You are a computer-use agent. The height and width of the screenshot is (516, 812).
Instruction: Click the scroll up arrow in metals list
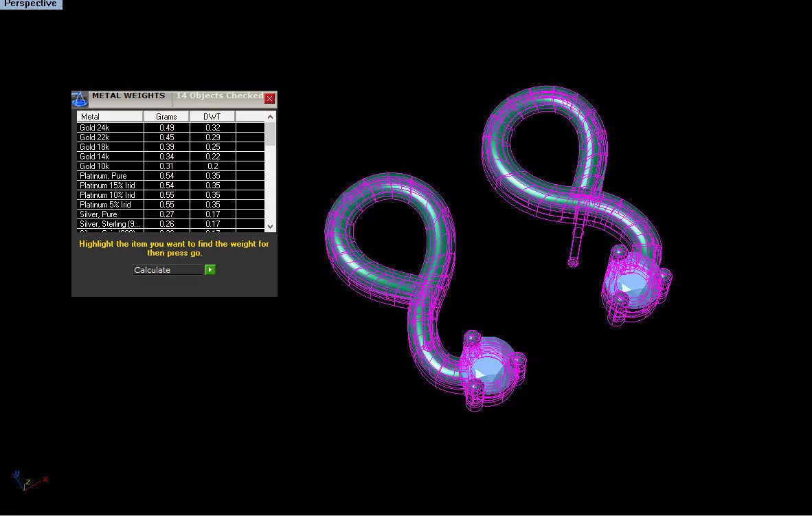point(270,117)
